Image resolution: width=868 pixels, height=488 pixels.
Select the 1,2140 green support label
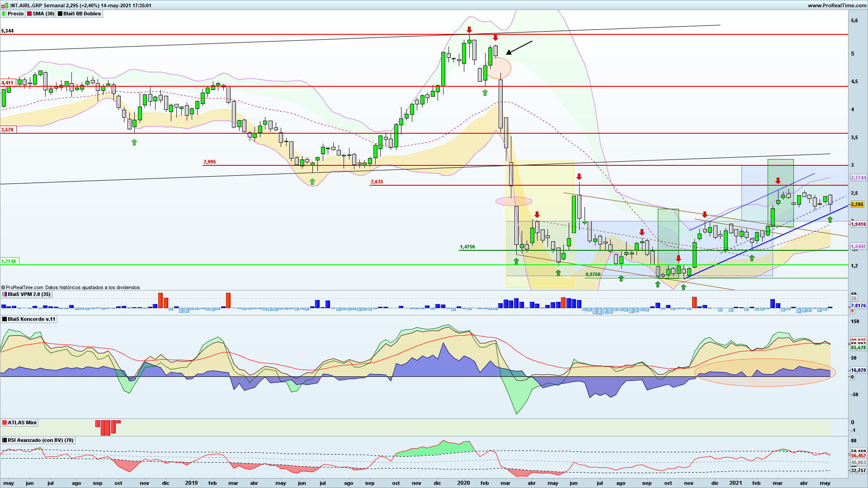[x=9, y=261]
